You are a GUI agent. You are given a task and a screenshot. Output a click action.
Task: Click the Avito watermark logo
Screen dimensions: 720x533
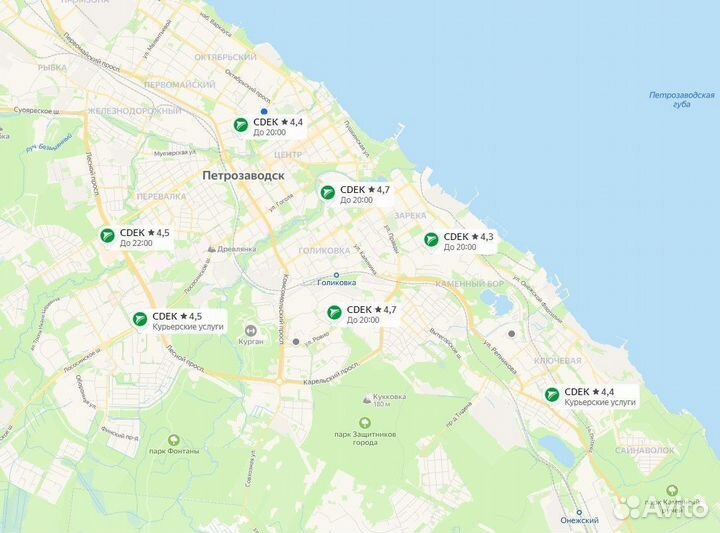click(x=661, y=507)
